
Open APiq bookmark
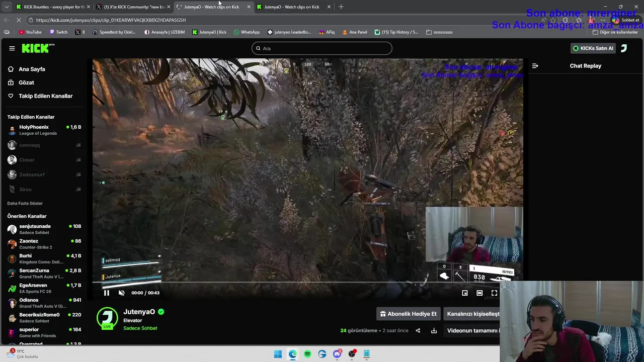(x=327, y=32)
